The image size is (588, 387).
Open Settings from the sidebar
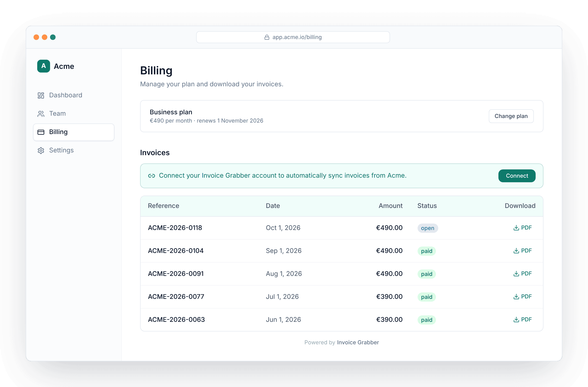pos(74,150)
